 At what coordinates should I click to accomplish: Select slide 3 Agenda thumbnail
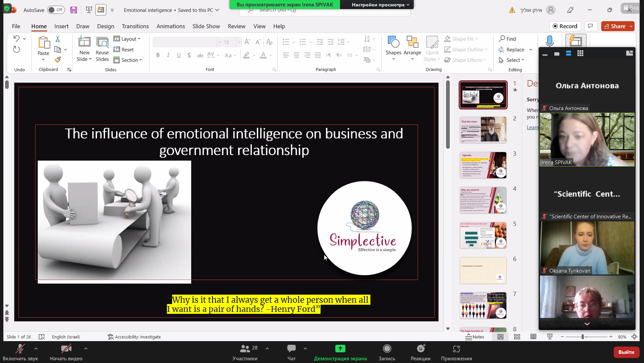pyautogui.click(x=483, y=165)
